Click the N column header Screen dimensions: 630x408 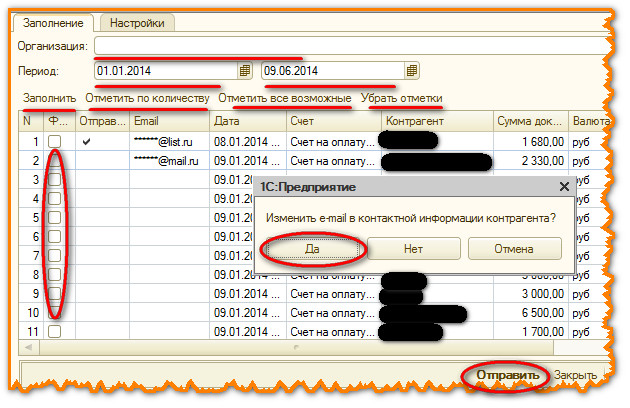click(31, 121)
